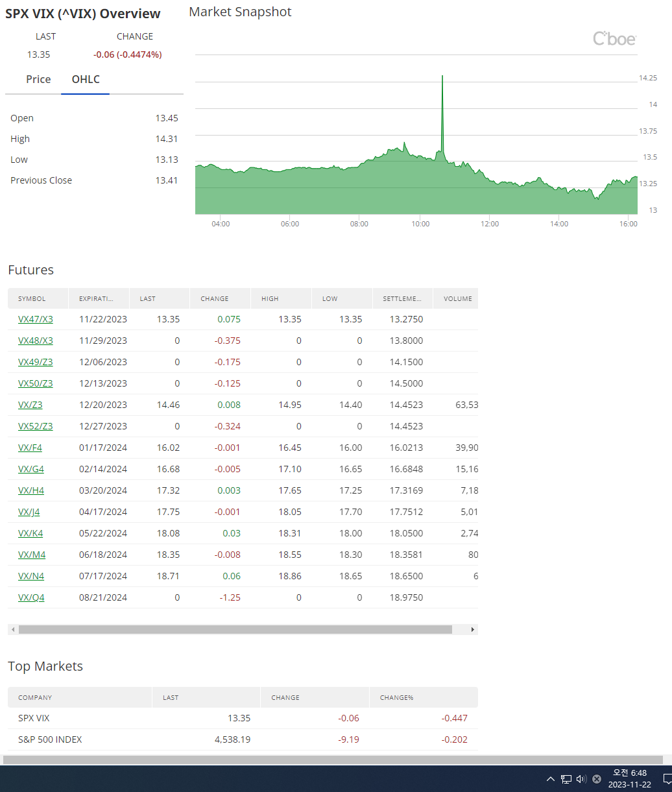
Task: Click the Previous Close value 13.41
Action: [167, 180]
